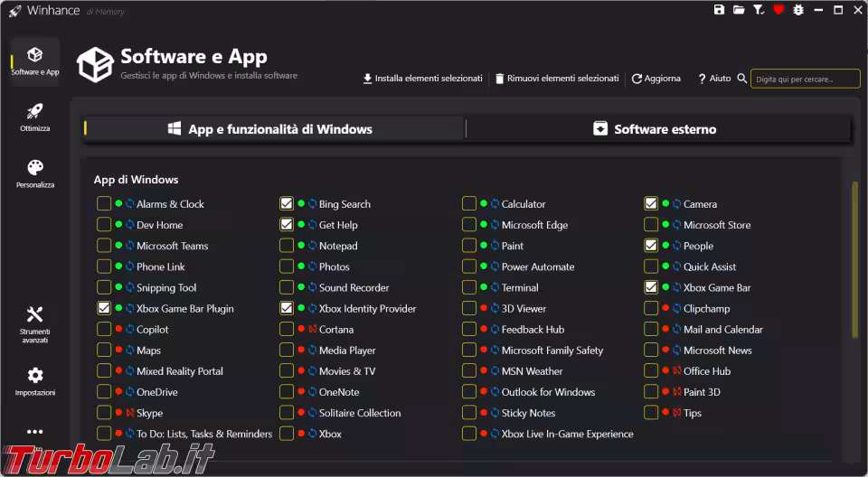Uncheck the Xbox Game Bar checkbox
Screen dimensions: 868x477
click(x=651, y=288)
